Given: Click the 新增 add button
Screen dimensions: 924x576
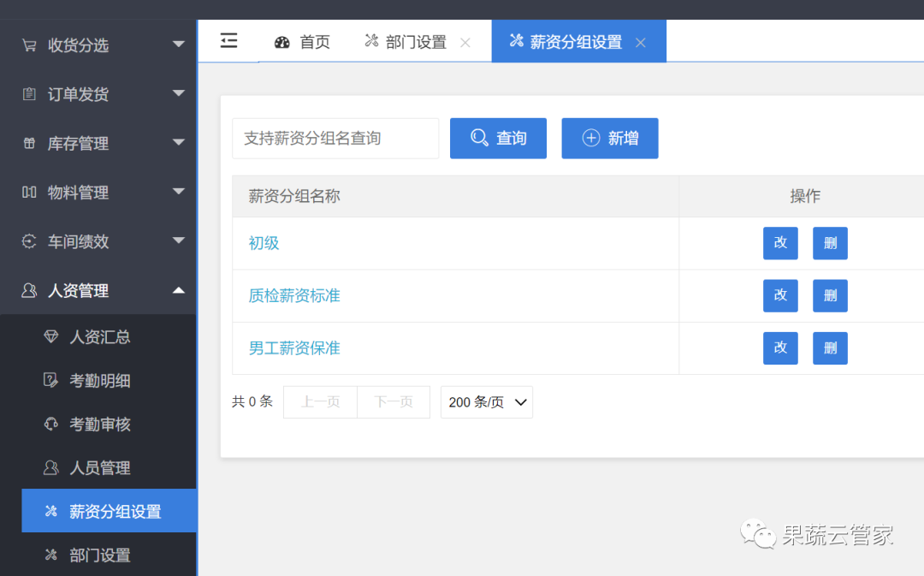Looking at the screenshot, I should pos(609,139).
